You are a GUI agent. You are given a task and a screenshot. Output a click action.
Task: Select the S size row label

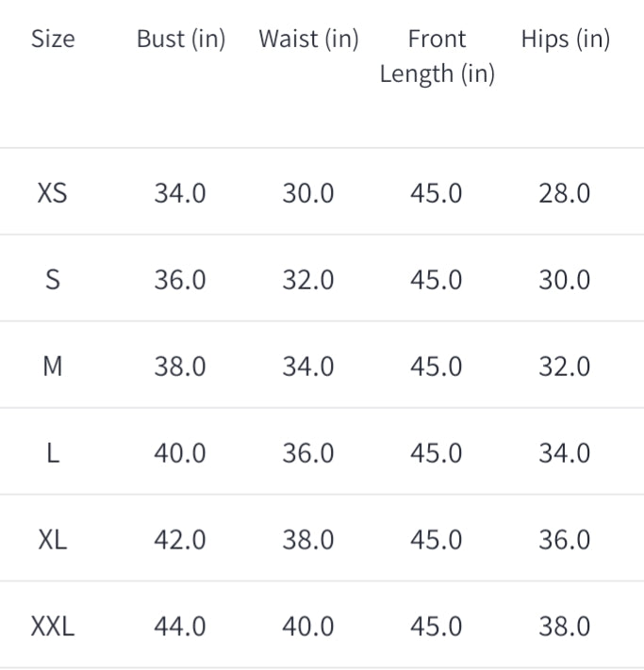point(53,280)
